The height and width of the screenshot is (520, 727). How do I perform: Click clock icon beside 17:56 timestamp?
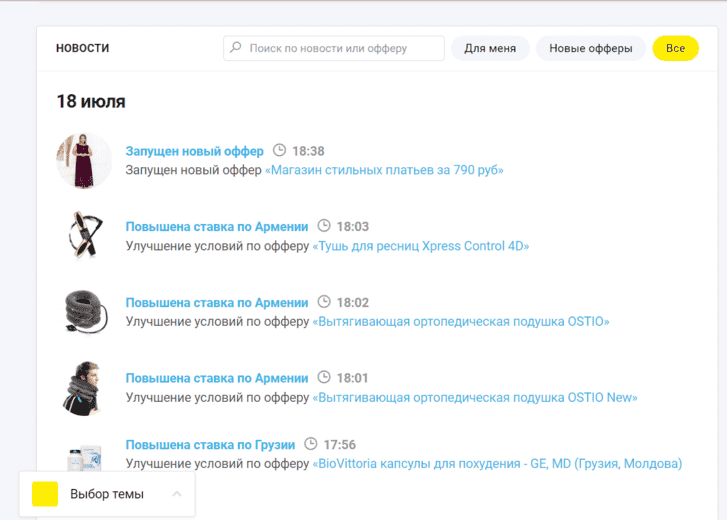311,444
